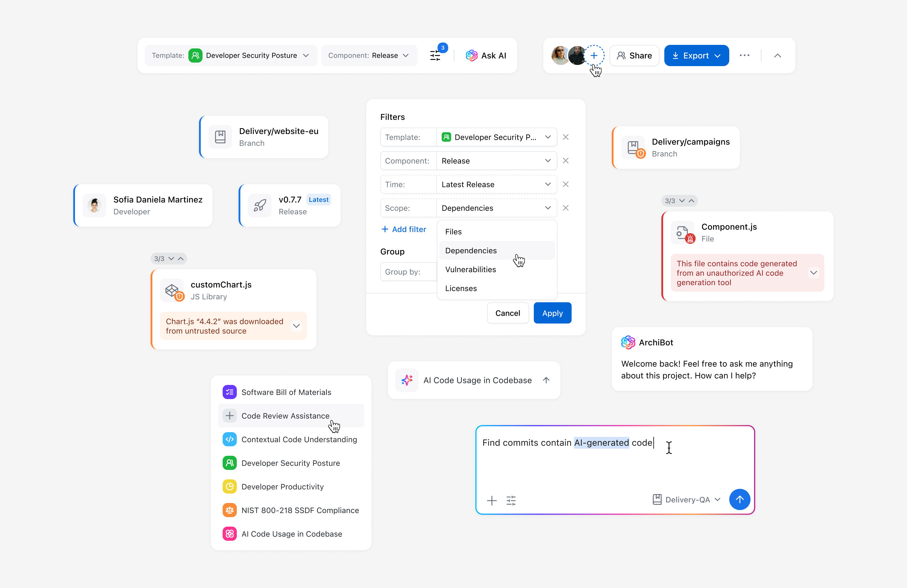Collapse the top toolbar with chevron up
Screen dimensions: 907x588
click(x=777, y=55)
